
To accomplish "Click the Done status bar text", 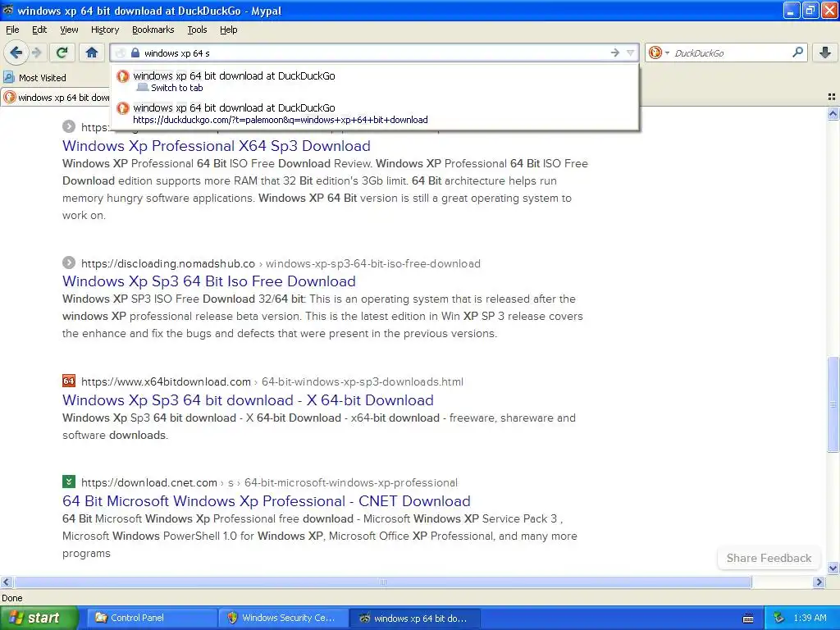I will point(12,598).
